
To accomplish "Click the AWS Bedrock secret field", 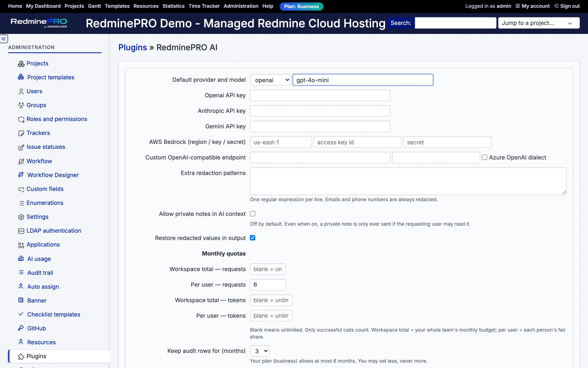I will pyautogui.click(x=447, y=142).
